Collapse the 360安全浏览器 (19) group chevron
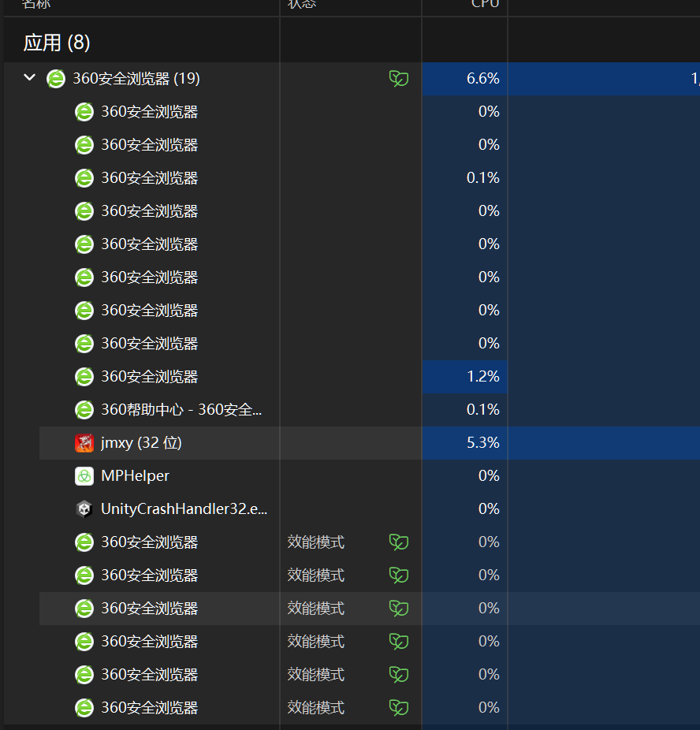 coord(30,78)
